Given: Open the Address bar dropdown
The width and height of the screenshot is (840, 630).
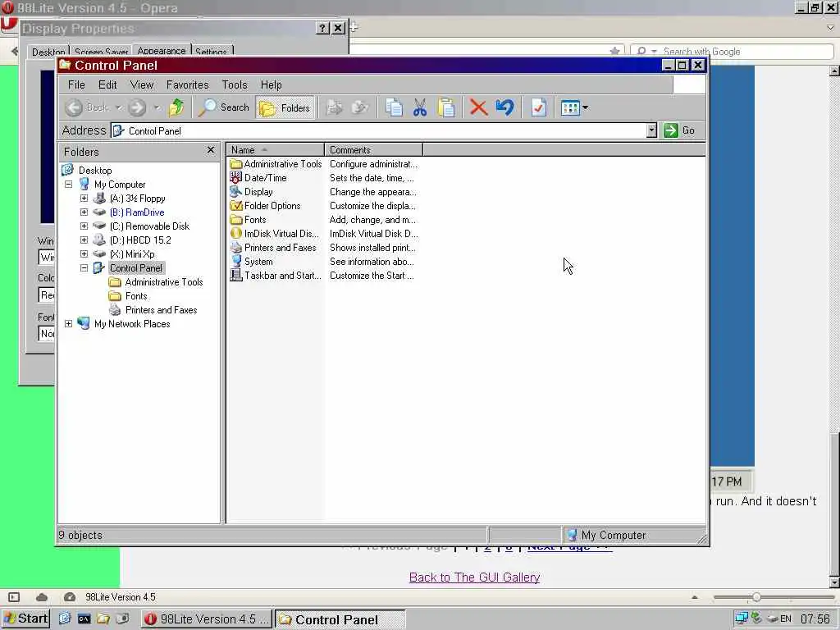Looking at the screenshot, I should [x=651, y=130].
